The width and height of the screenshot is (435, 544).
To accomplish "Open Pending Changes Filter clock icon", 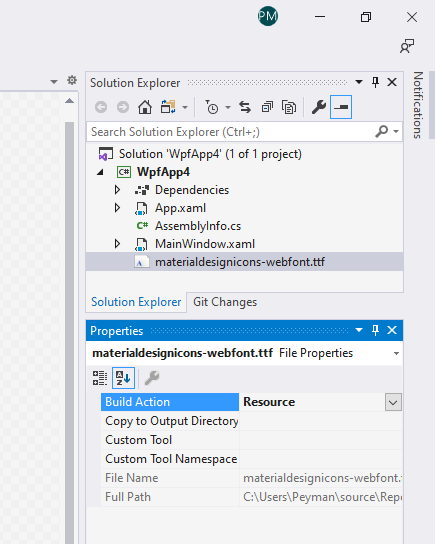I will point(212,107).
